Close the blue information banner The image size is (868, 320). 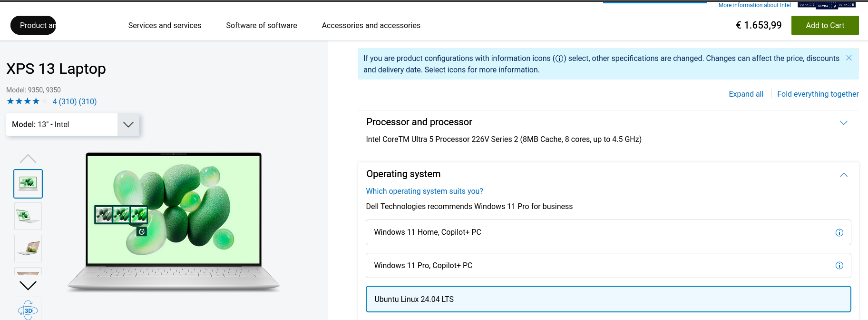coord(849,58)
